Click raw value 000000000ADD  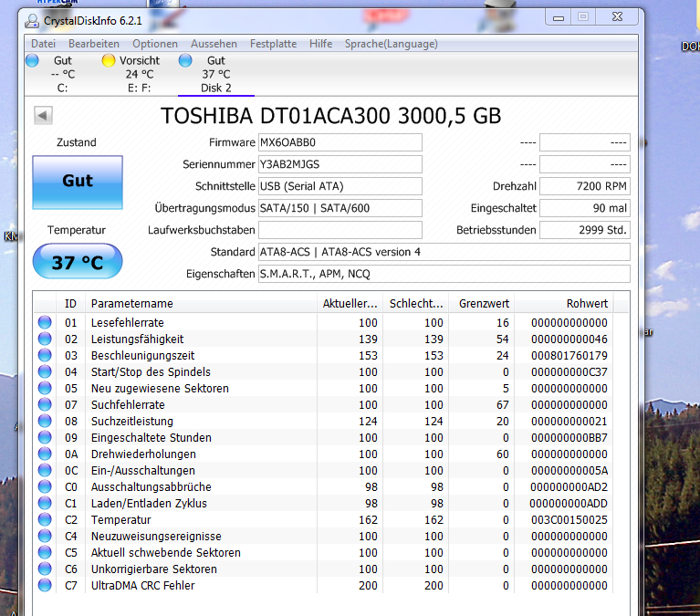point(569,504)
